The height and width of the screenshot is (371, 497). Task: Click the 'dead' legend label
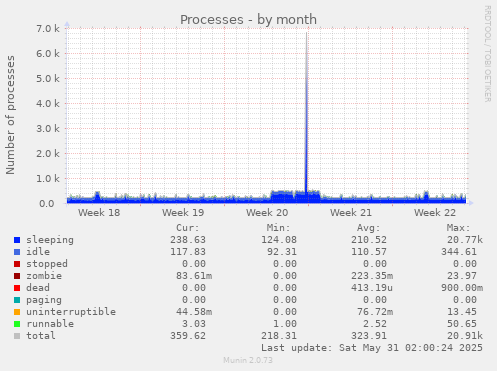click(x=38, y=288)
